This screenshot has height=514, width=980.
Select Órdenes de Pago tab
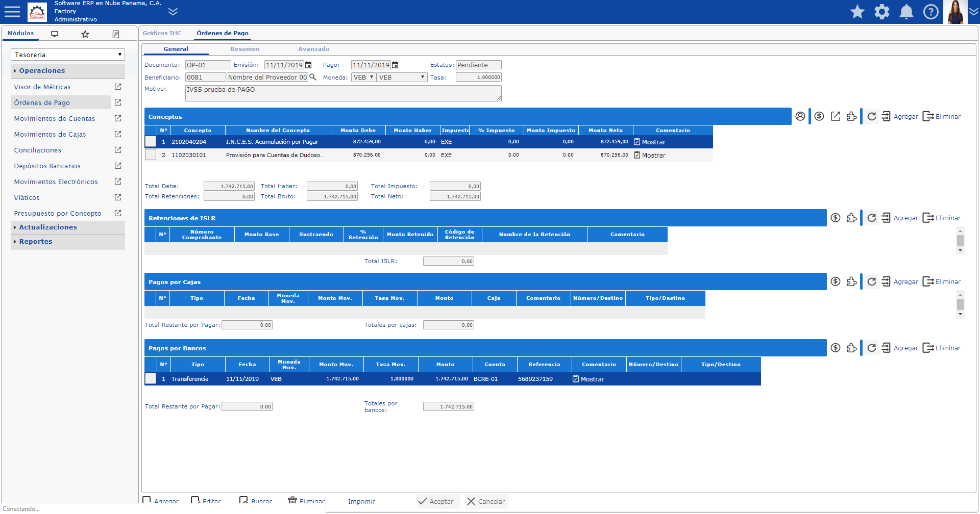[x=223, y=33]
